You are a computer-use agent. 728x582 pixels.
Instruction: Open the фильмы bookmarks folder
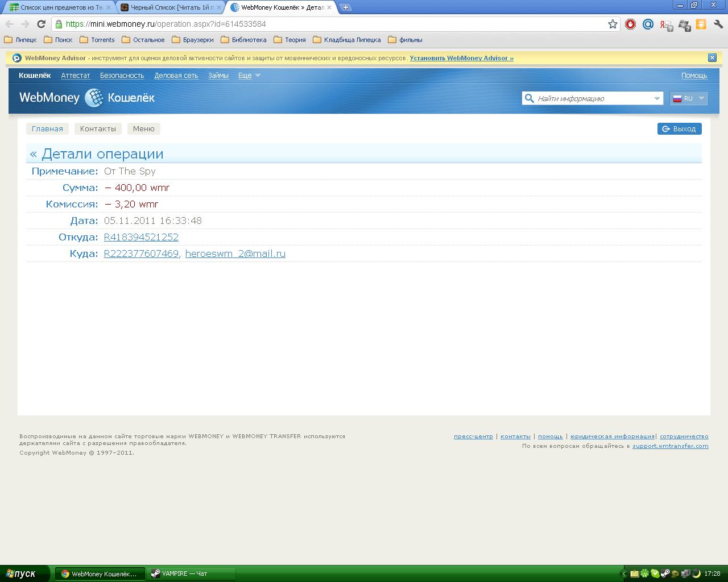point(405,40)
